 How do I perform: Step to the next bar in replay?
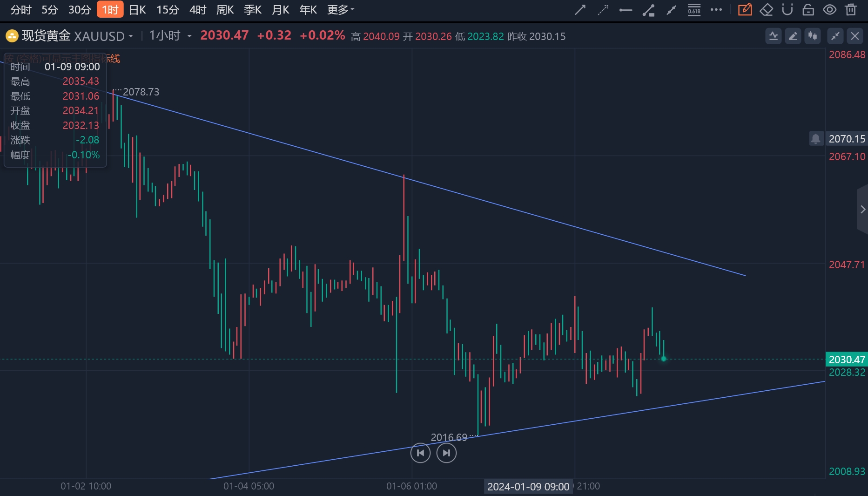click(x=446, y=453)
